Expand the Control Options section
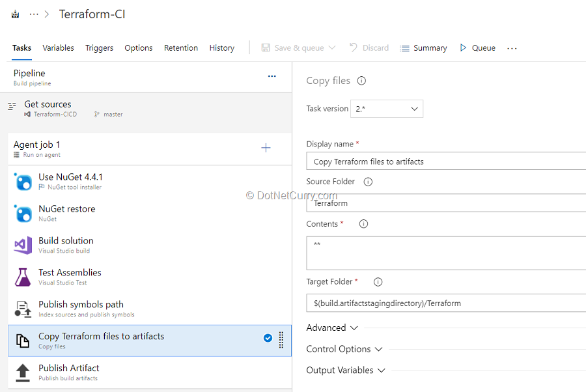 point(344,349)
